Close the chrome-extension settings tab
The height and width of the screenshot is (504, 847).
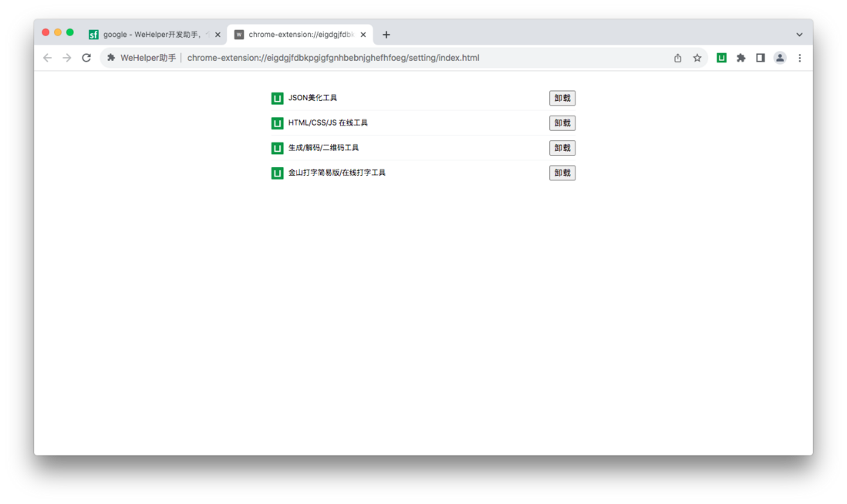(x=363, y=35)
